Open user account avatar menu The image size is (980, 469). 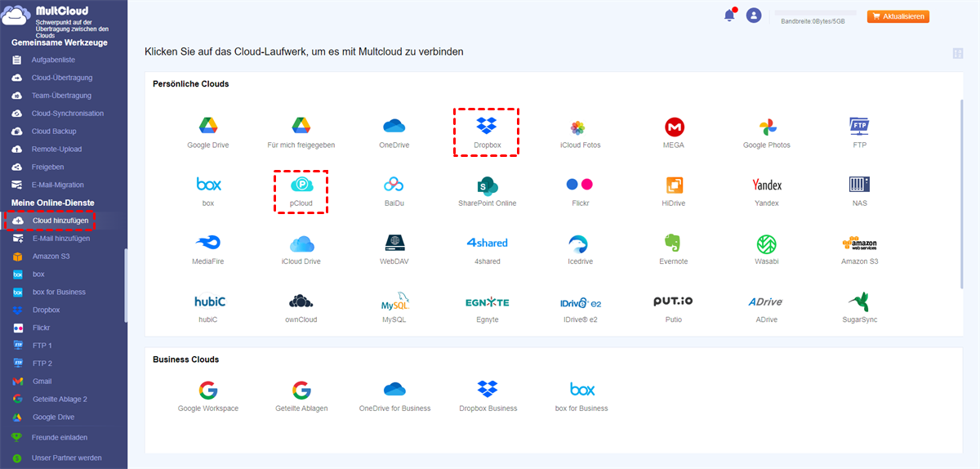click(x=754, y=16)
